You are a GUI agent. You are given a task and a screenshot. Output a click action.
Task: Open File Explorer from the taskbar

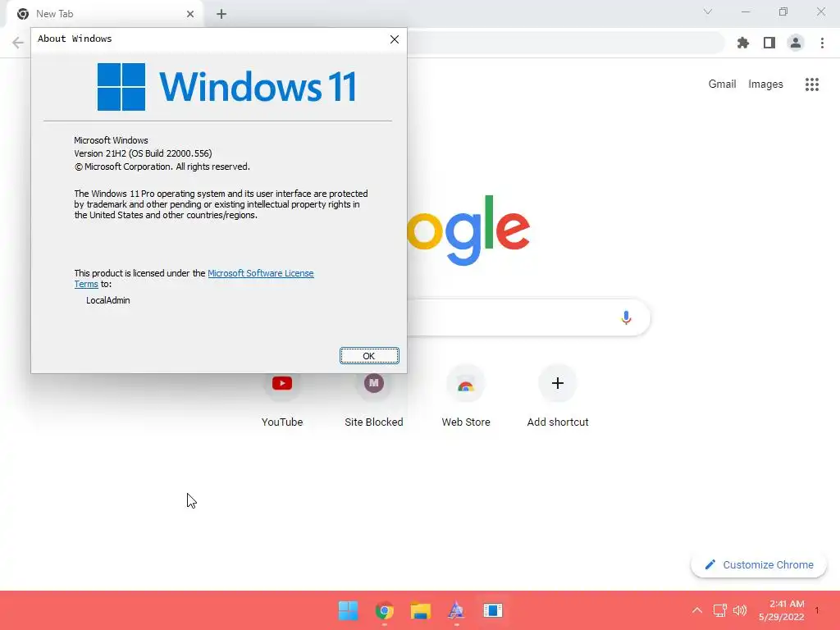click(x=421, y=610)
